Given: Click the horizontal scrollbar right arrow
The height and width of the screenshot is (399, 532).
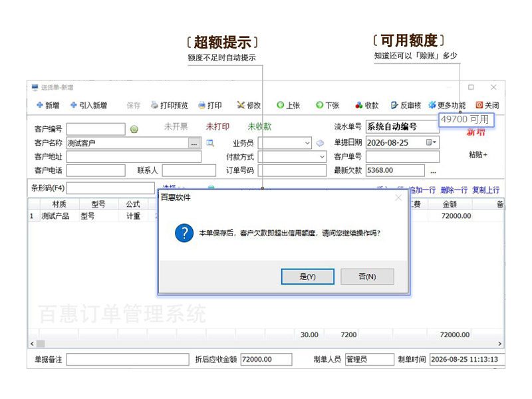Looking at the screenshot, I should pyautogui.click(x=500, y=344).
